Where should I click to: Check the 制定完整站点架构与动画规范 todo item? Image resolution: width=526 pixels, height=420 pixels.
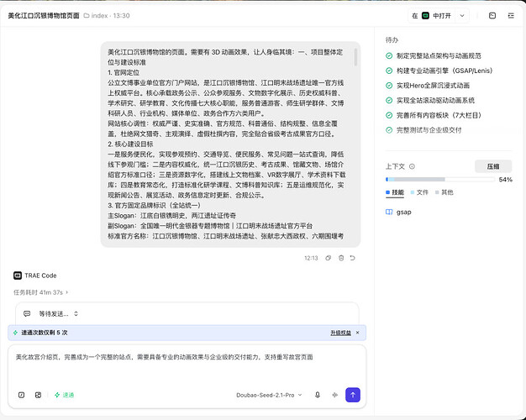pyautogui.click(x=434, y=55)
